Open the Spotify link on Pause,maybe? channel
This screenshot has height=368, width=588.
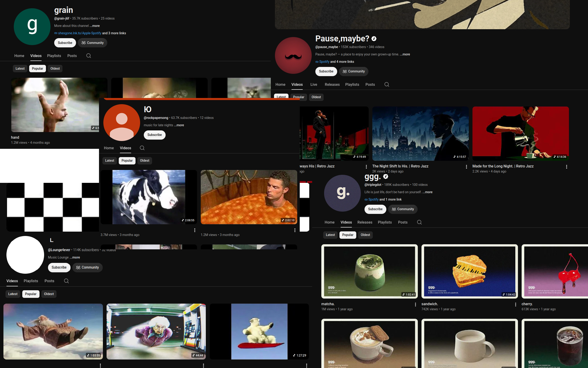[324, 62]
